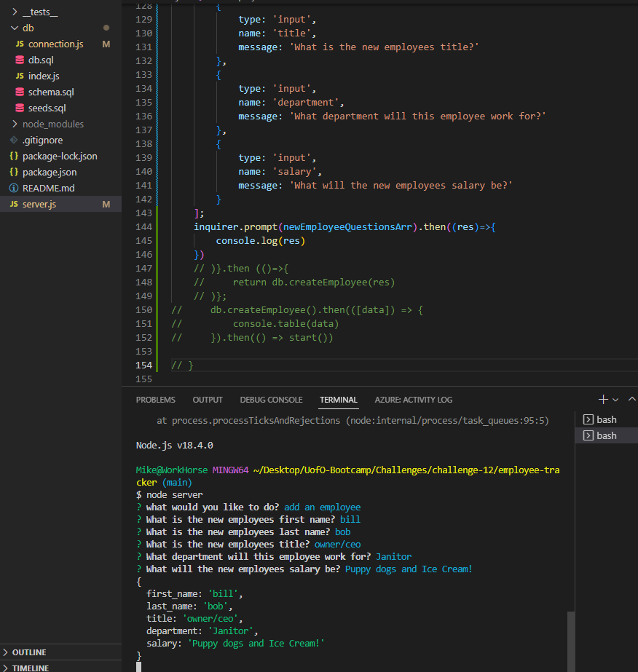Screen dimensions: 638x672
Task: Click database icon beside seeds.sql
Action: pyautogui.click(x=20, y=108)
